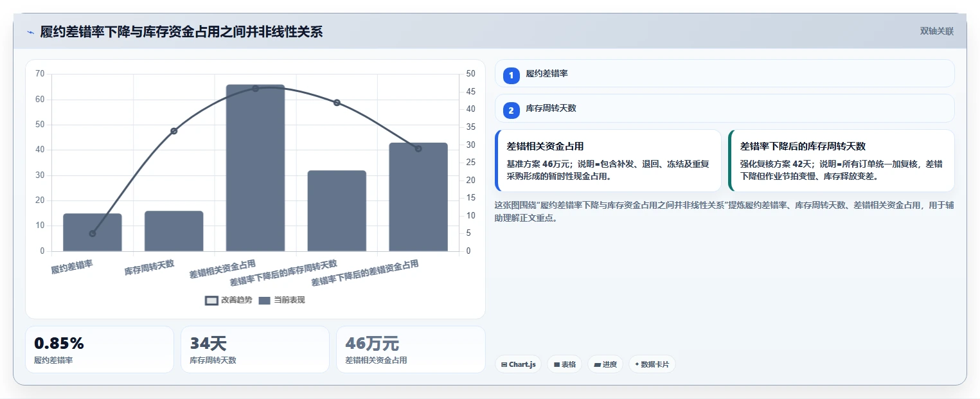Select the tallest 差错相关资金占用 bar
Image resolution: width=980 pixels, height=399 pixels.
[255, 168]
